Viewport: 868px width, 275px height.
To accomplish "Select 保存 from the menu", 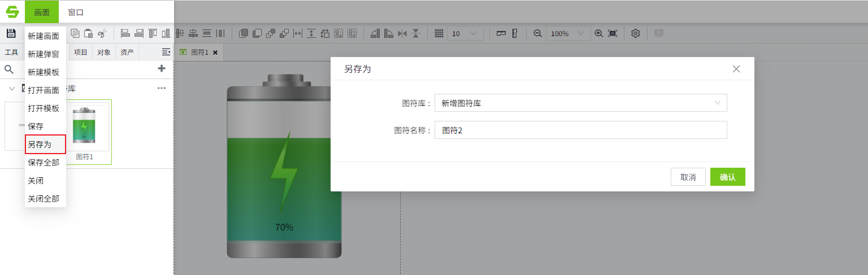I will click(45, 126).
